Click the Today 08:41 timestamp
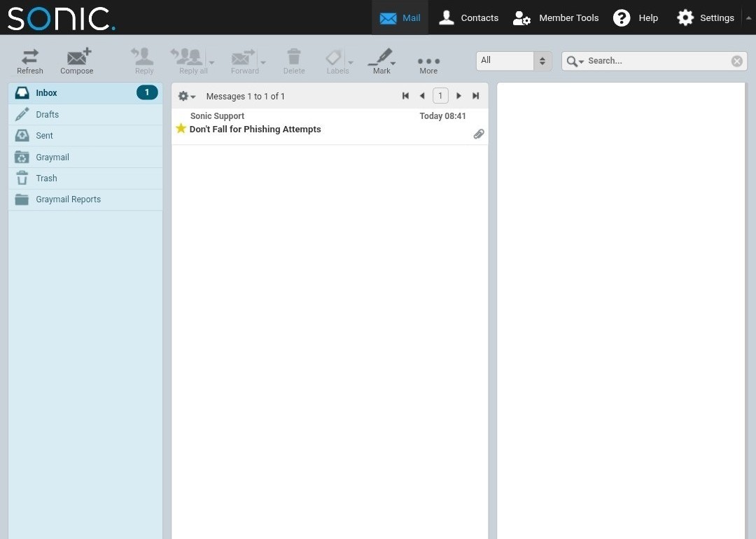This screenshot has width=756, height=539. tap(442, 116)
